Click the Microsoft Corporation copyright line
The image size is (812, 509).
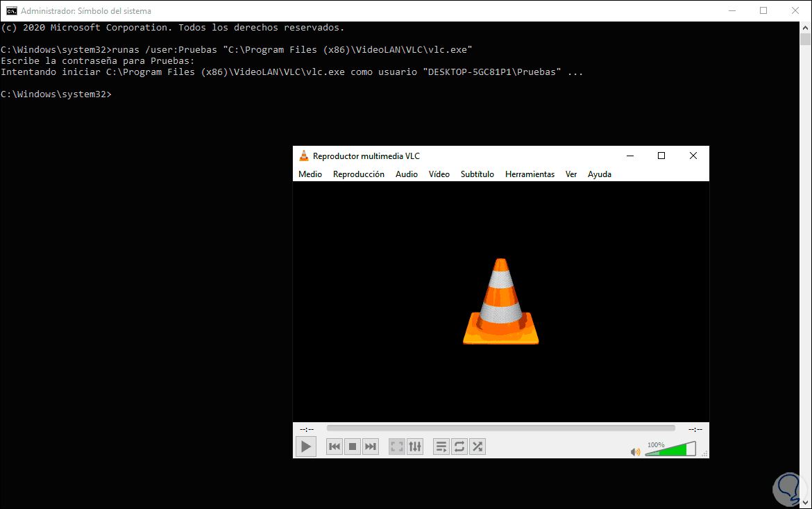pyautogui.click(x=172, y=28)
